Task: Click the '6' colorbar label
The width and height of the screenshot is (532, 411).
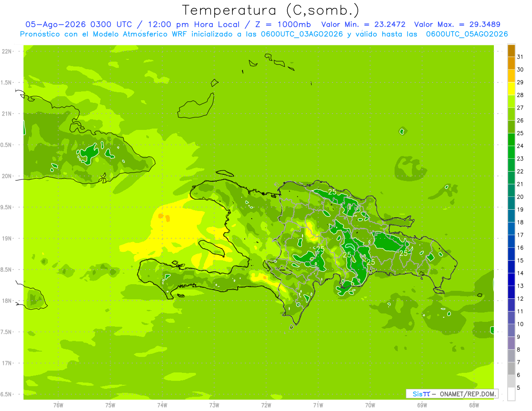Action: 519,375
